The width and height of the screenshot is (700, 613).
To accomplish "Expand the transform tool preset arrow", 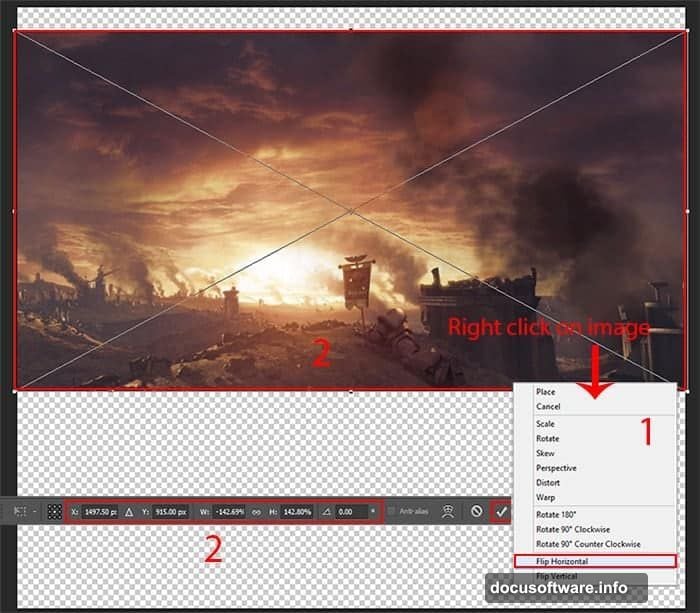I will pyautogui.click(x=34, y=510).
